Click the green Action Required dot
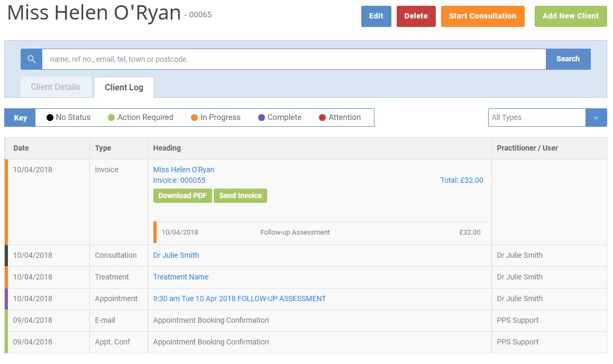The height and width of the screenshot is (364, 613). (x=112, y=118)
